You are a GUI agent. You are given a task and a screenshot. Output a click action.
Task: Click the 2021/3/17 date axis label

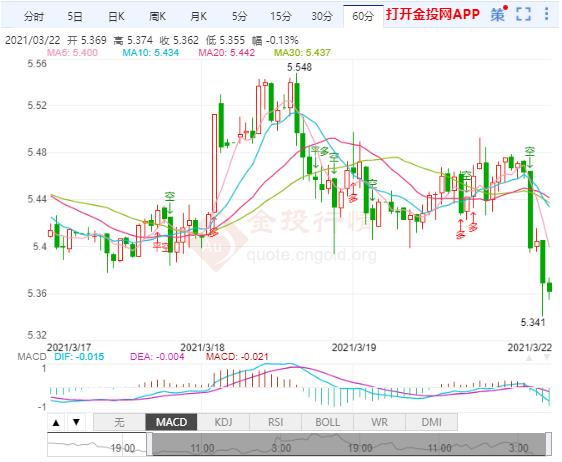69,347
